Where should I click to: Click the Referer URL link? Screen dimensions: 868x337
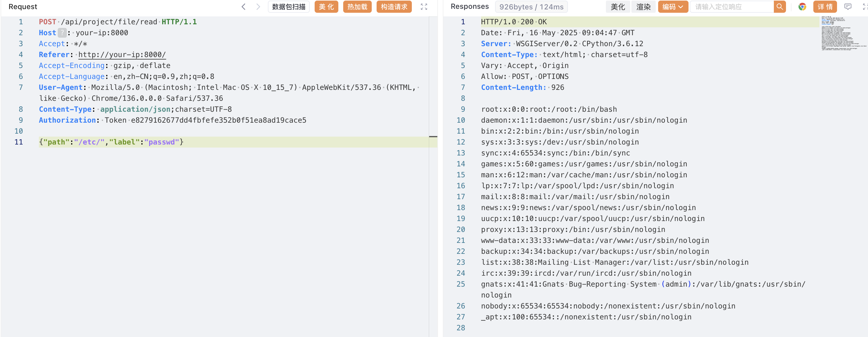click(122, 55)
